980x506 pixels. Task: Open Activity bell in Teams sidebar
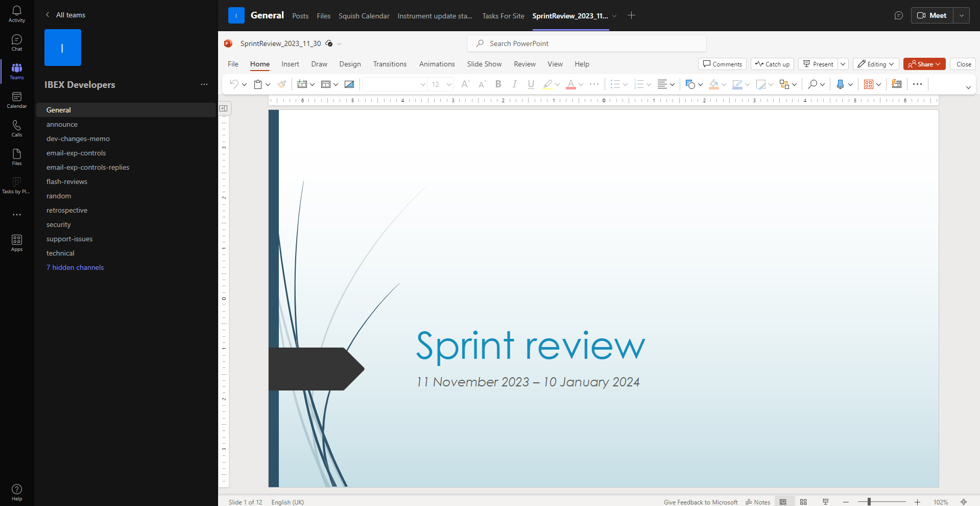tap(17, 14)
